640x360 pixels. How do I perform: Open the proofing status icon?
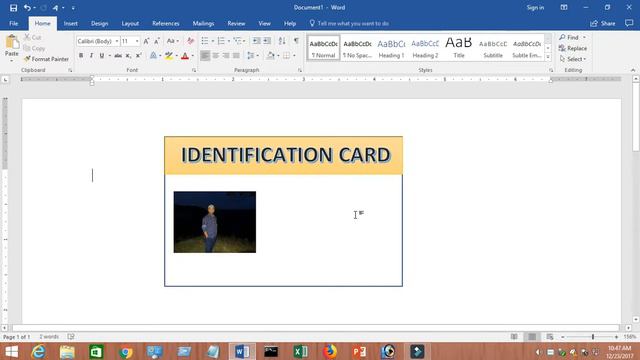click(x=71, y=337)
